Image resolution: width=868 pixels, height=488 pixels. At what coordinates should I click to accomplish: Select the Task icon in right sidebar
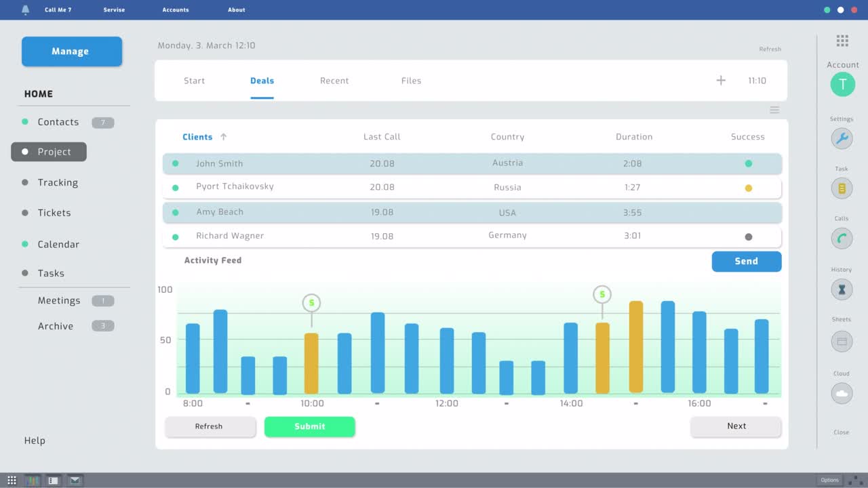pyautogui.click(x=842, y=188)
